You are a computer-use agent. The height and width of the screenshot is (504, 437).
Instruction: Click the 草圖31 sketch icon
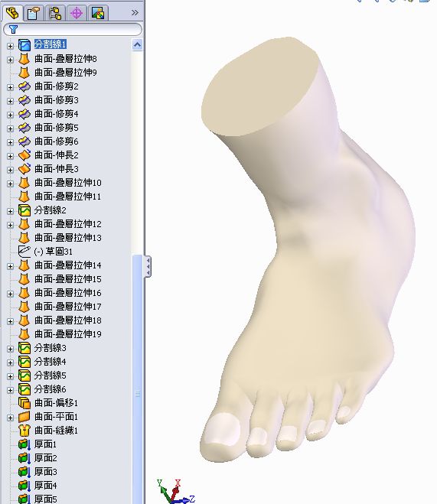tap(24, 252)
